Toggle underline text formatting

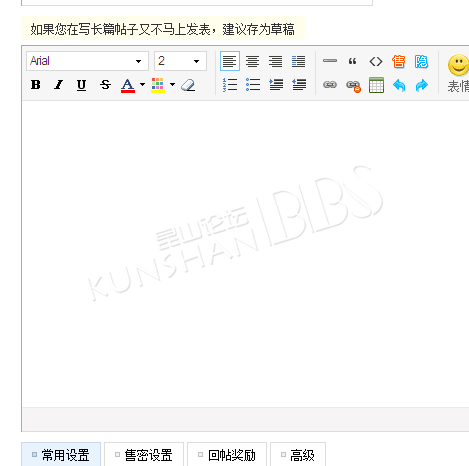click(81, 85)
